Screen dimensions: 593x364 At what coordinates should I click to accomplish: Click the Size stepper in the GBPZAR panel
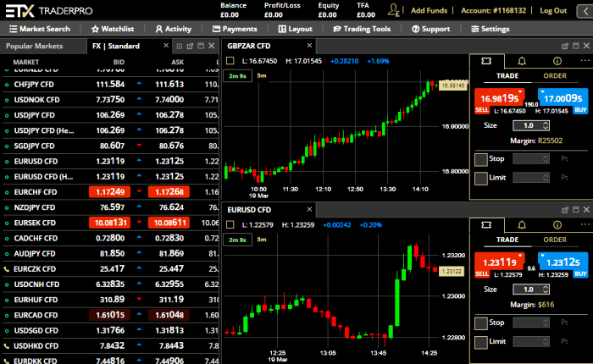(x=546, y=125)
